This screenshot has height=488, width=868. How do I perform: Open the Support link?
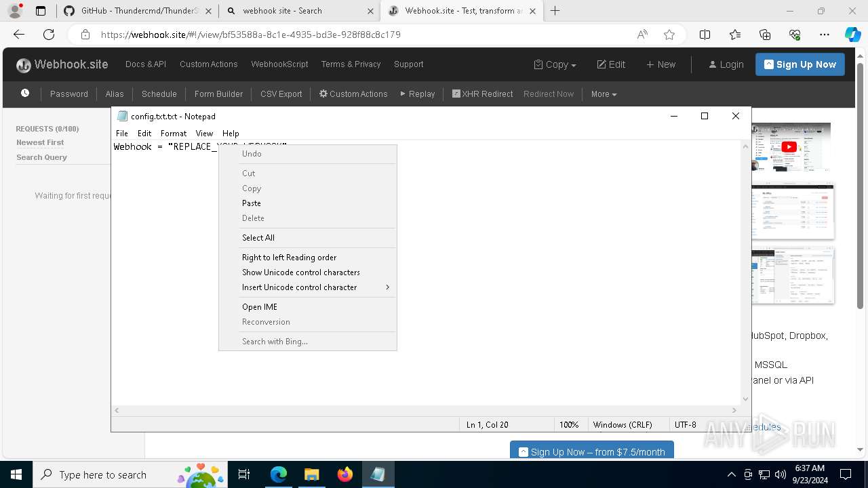408,64
